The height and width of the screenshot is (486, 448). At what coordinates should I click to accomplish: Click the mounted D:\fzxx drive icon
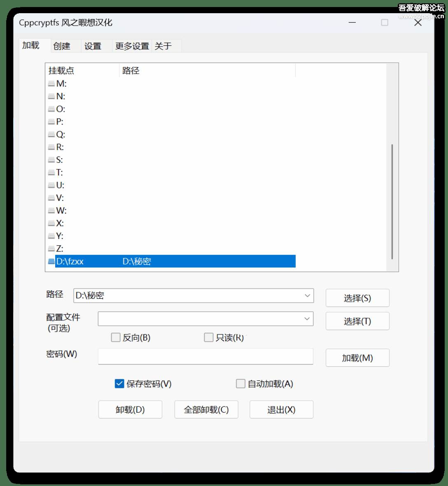pyautogui.click(x=51, y=261)
